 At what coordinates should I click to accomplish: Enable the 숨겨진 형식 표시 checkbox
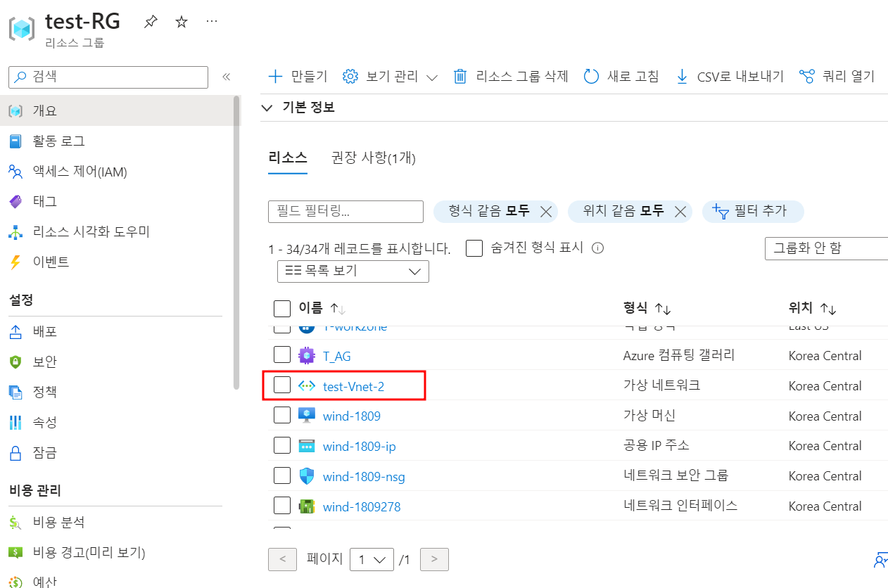[x=474, y=248]
